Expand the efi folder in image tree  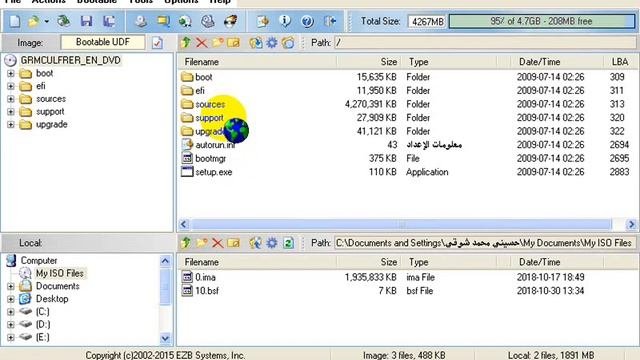coord(11,86)
